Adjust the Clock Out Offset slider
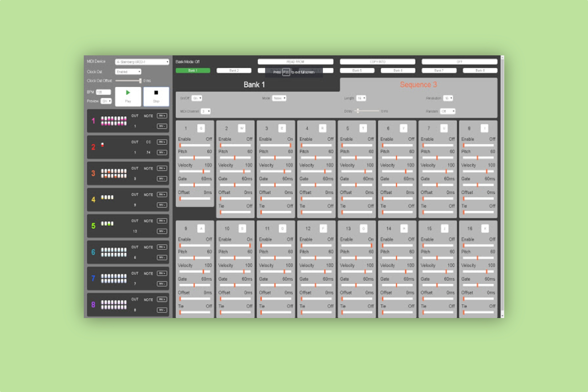Screen dimensions: 588x392 pyautogui.click(x=129, y=80)
